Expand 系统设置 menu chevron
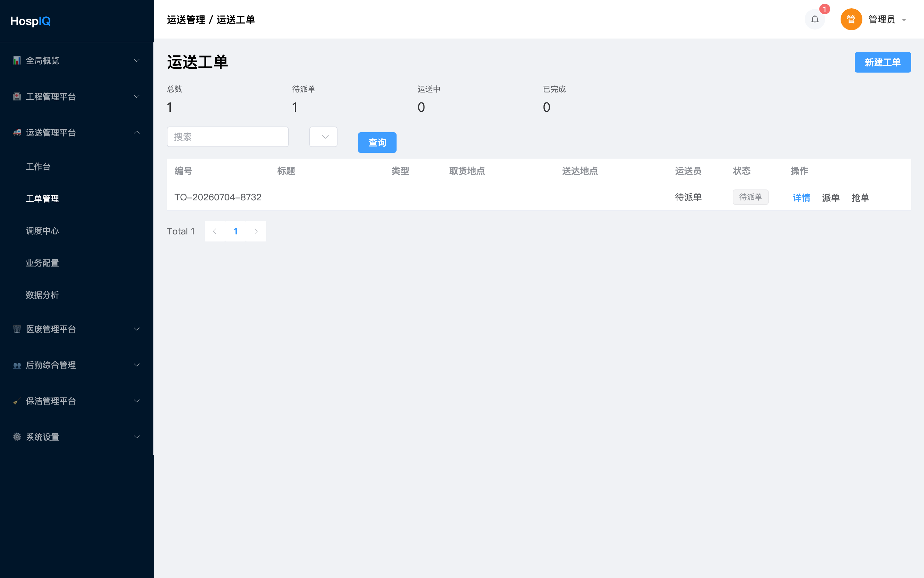Viewport: 924px width, 578px height. (x=136, y=437)
